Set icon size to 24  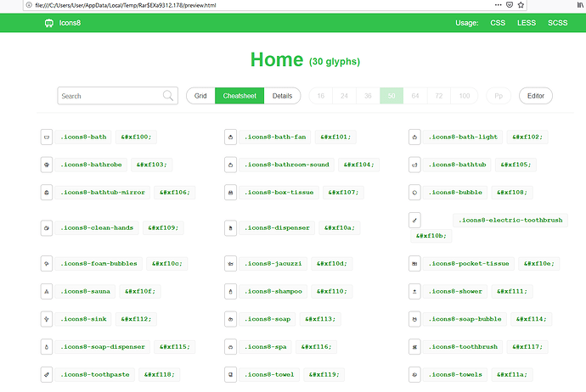click(x=344, y=96)
